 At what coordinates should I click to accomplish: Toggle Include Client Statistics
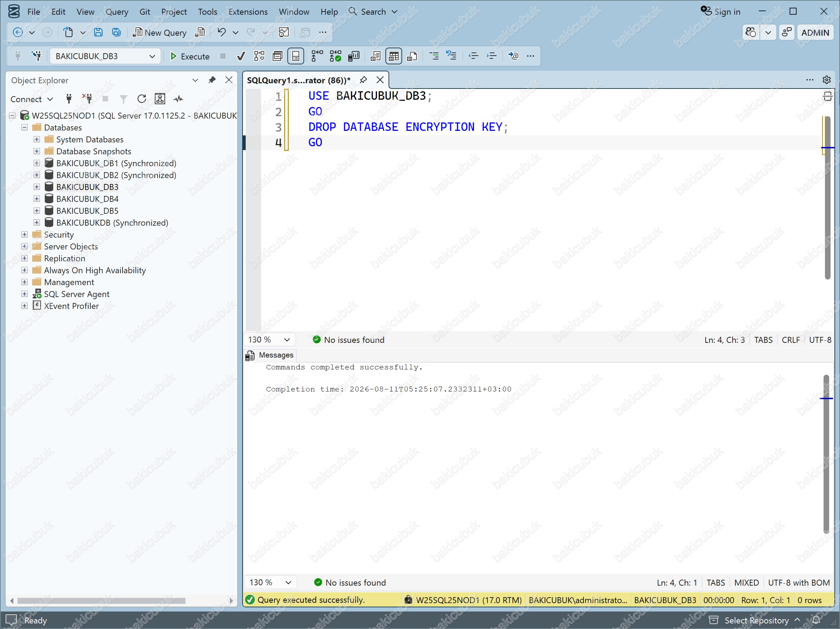[x=353, y=56]
